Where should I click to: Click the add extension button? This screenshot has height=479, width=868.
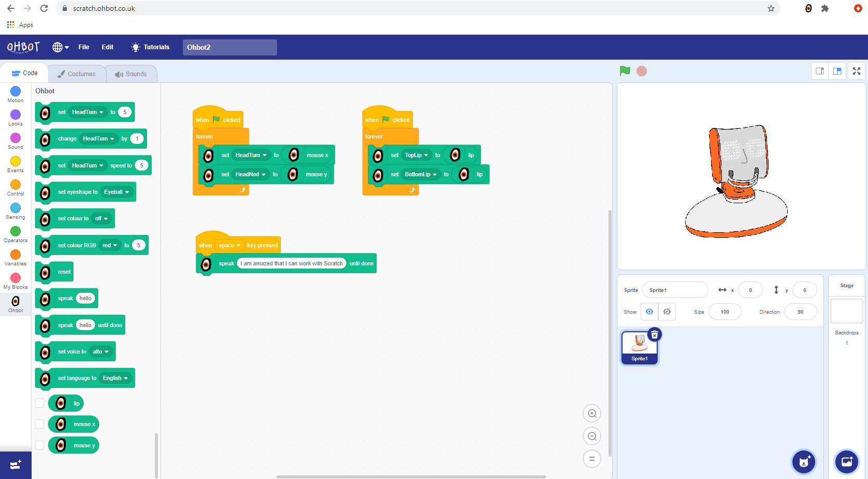point(16,465)
